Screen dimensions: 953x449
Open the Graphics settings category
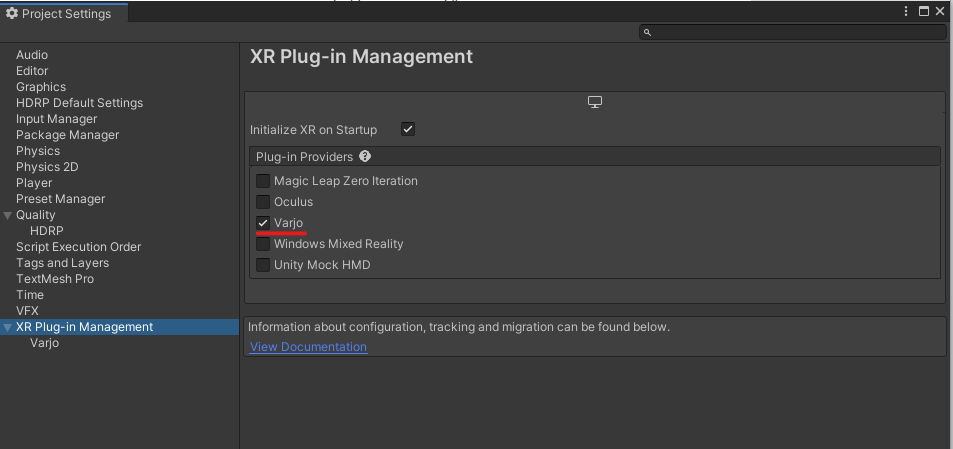coord(41,87)
